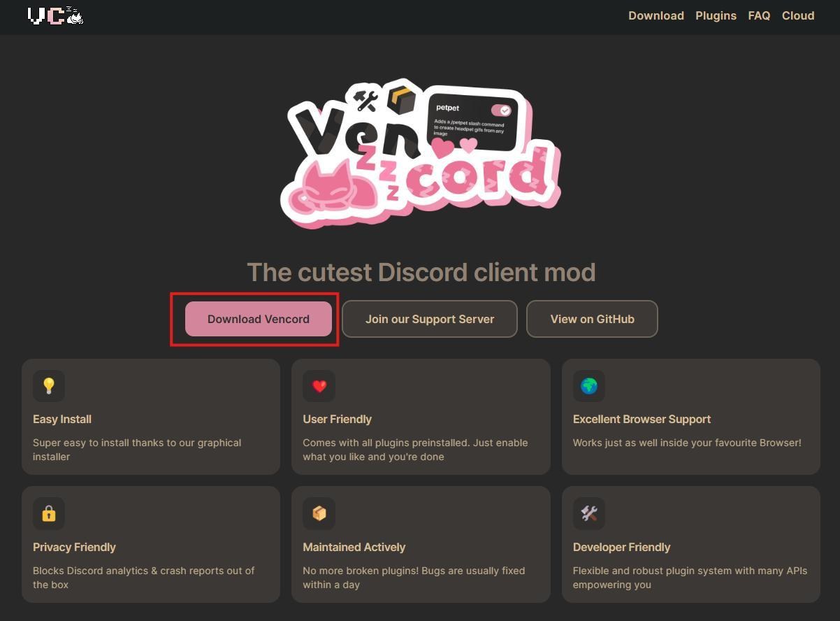Click the red heart User Friendly icon
Image resolution: width=840 pixels, height=621 pixels.
coord(319,386)
